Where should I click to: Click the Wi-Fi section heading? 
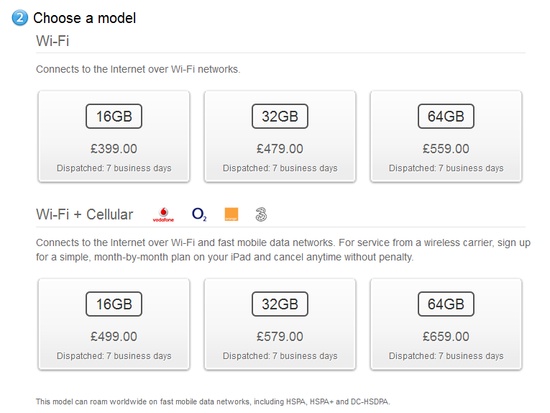(53, 41)
